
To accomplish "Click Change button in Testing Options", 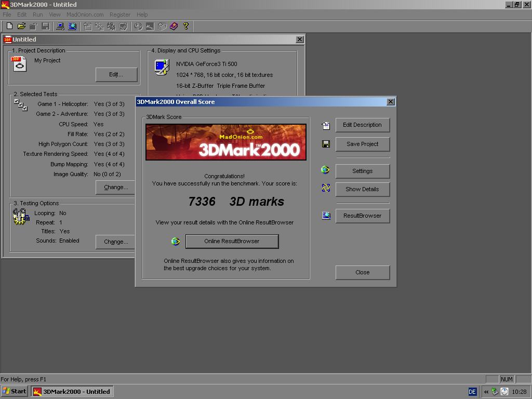I will point(116,242).
